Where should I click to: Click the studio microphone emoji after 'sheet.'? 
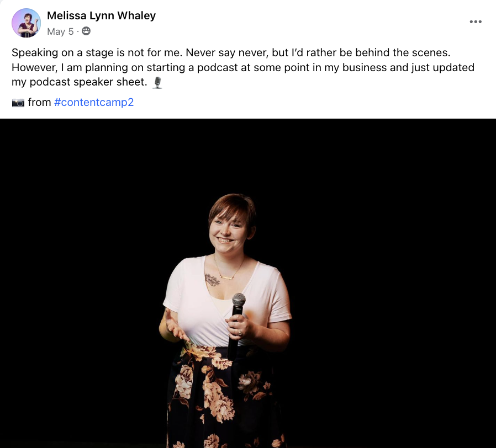(x=157, y=82)
